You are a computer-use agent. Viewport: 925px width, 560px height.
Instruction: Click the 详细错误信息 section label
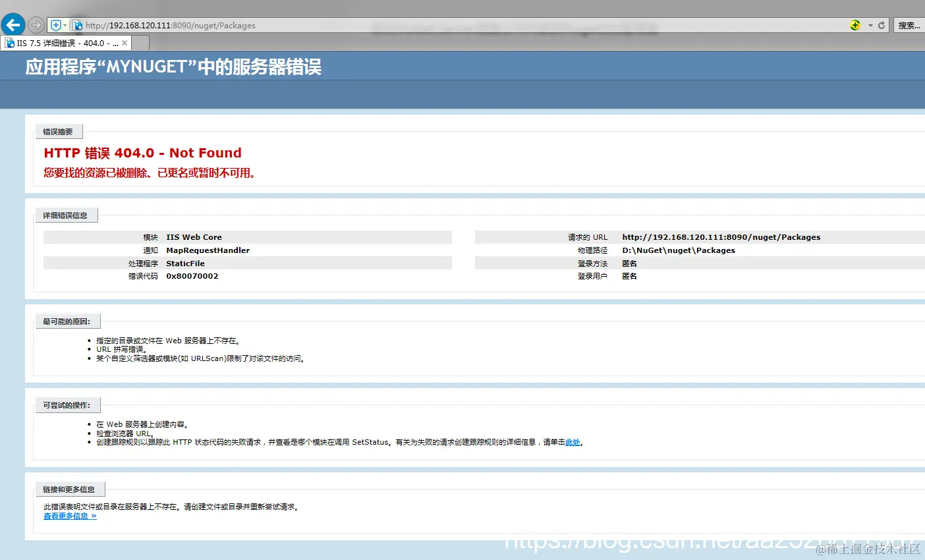65,215
